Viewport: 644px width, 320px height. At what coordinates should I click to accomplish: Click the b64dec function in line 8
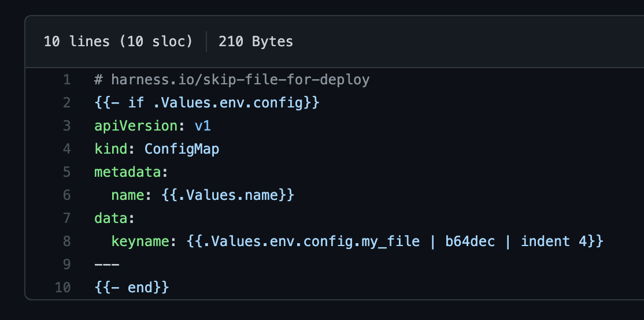tap(470, 241)
